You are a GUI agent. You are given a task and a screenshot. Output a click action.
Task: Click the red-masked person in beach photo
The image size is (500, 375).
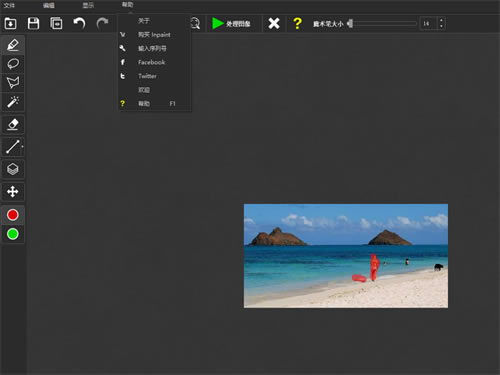(x=374, y=267)
